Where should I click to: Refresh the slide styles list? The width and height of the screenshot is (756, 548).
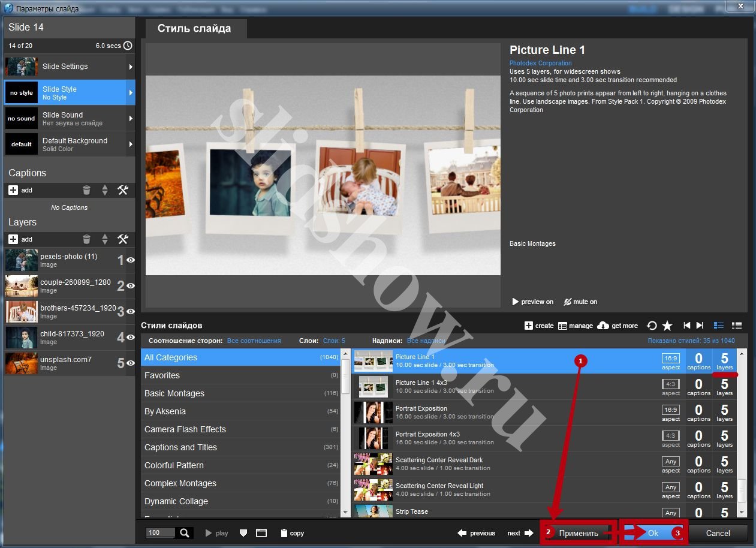tap(652, 326)
